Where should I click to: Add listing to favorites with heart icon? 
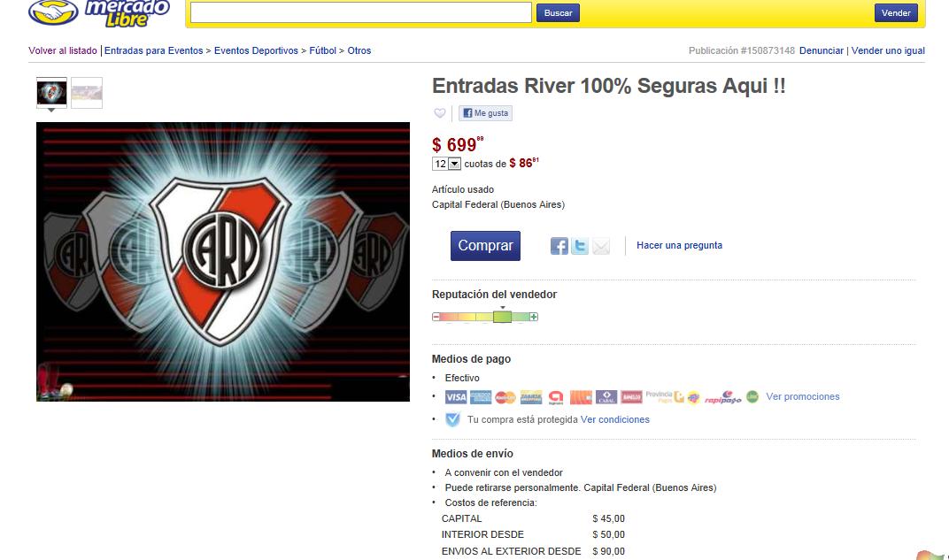[x=440, y=113]
